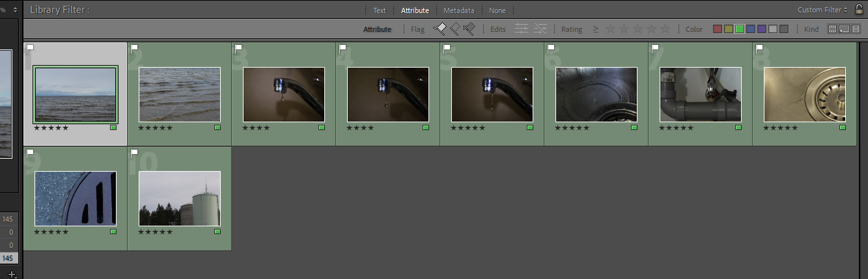
Task: Filter by unflagged photos icon
Action: pyautogui.click(x=455, y=29)
